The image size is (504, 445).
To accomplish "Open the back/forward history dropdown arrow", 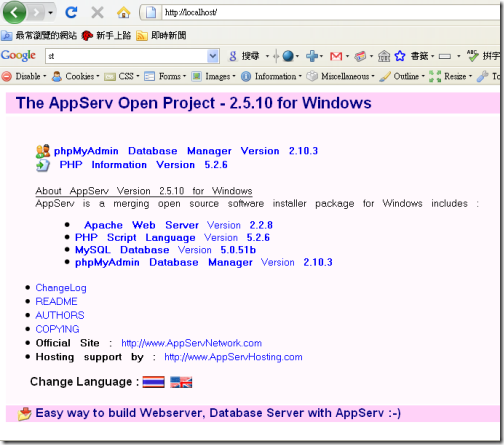I will [x=51, y=13].
